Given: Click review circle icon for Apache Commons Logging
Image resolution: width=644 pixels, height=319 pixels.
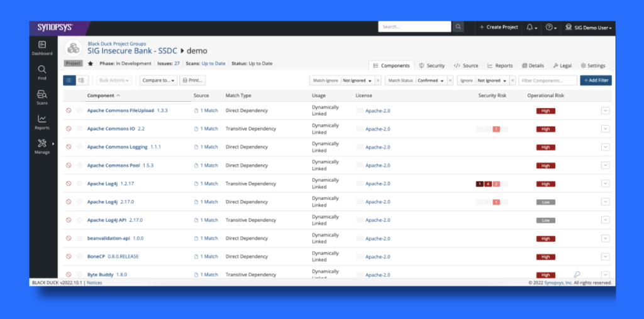Looking at the screenshot, I should point(80,147).
